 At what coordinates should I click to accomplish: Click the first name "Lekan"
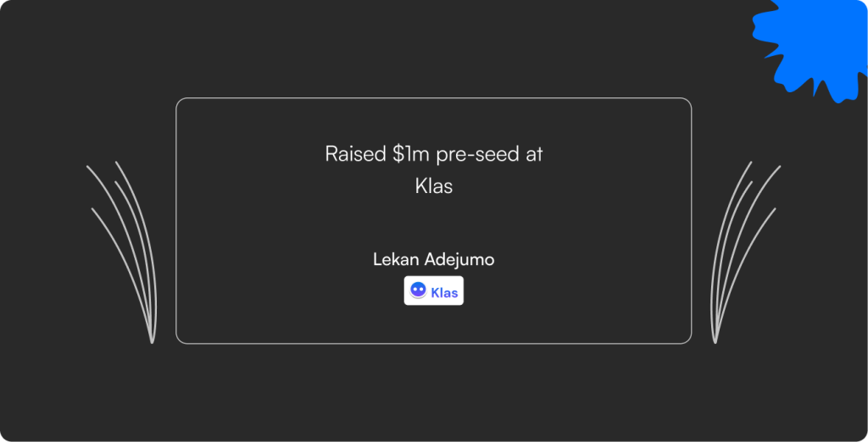tap(396, 259)
